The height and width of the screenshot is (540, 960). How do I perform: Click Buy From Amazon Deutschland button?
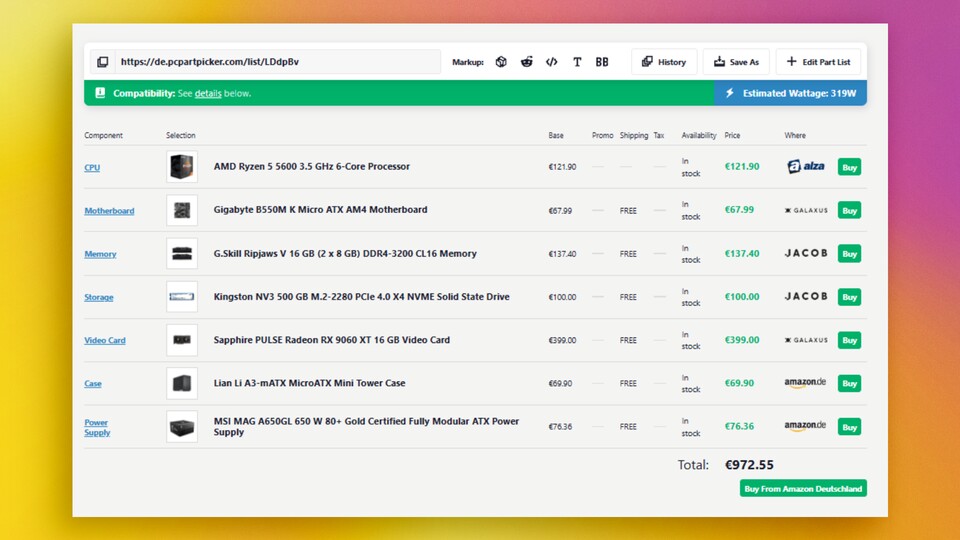(x=803, y=489)
